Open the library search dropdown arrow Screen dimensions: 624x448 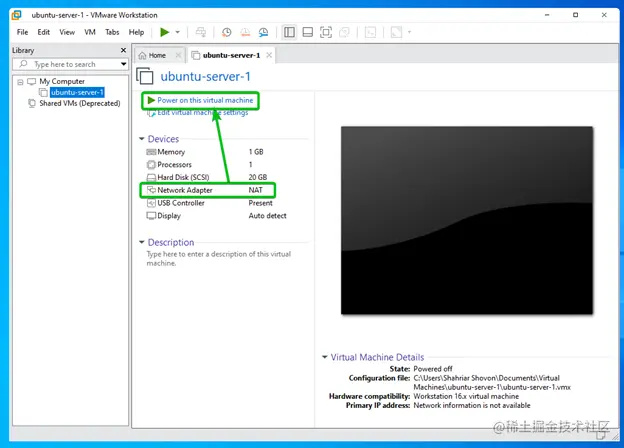point(123,64)
